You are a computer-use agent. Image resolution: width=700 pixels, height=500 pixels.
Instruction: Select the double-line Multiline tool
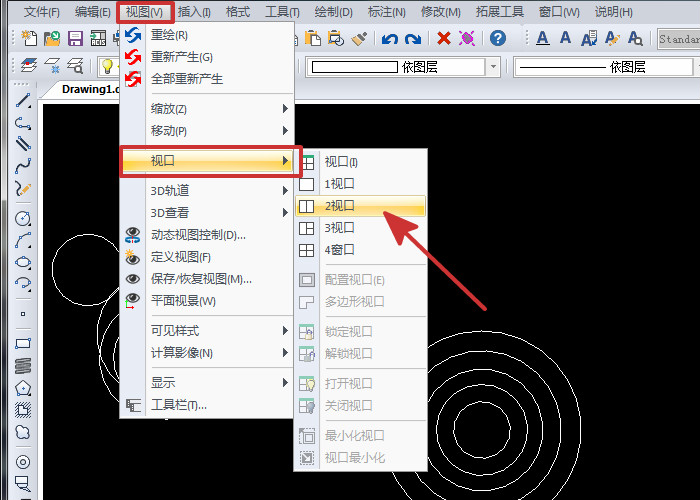coord(23,144)
